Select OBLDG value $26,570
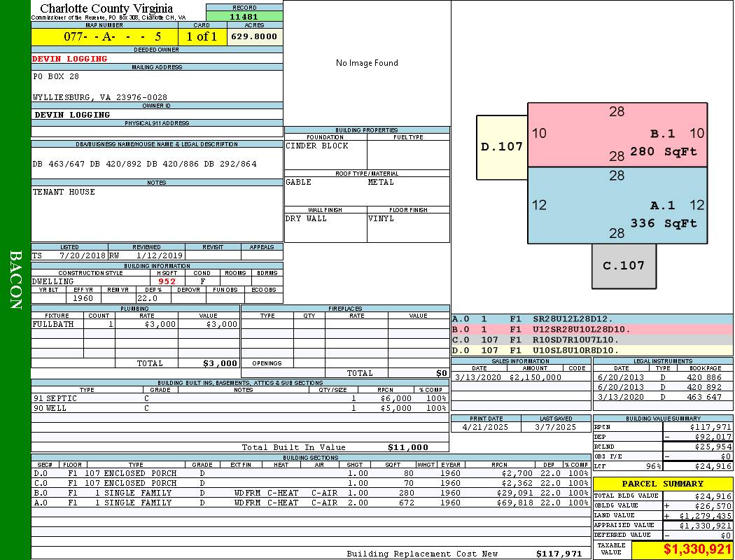Screen dimensions: 735x560 point(713,506)
